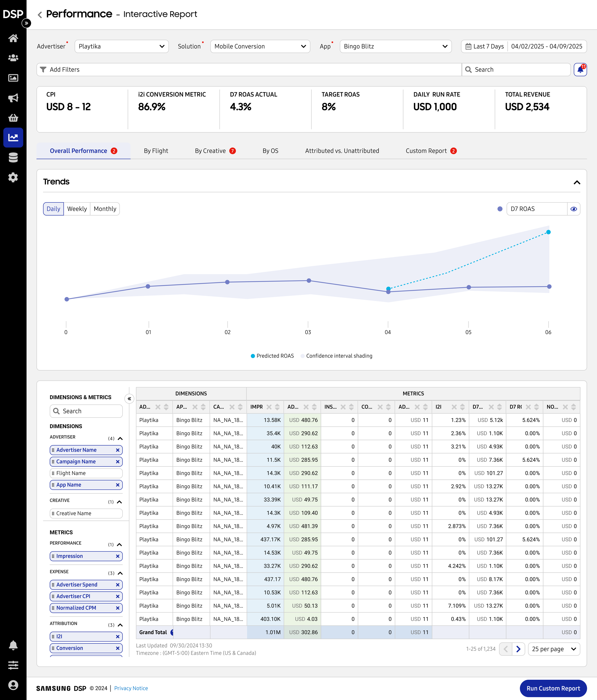Toggle D7 ROAS visibility eye icon
The height and width of the screenshot is (700, 597).
pos(573,209)
